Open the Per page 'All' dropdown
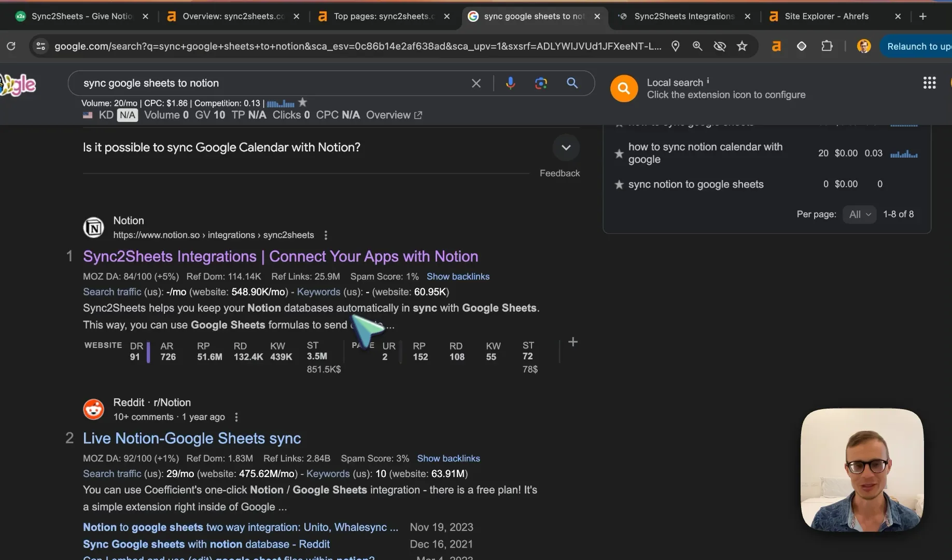 (x=860, y=214)
